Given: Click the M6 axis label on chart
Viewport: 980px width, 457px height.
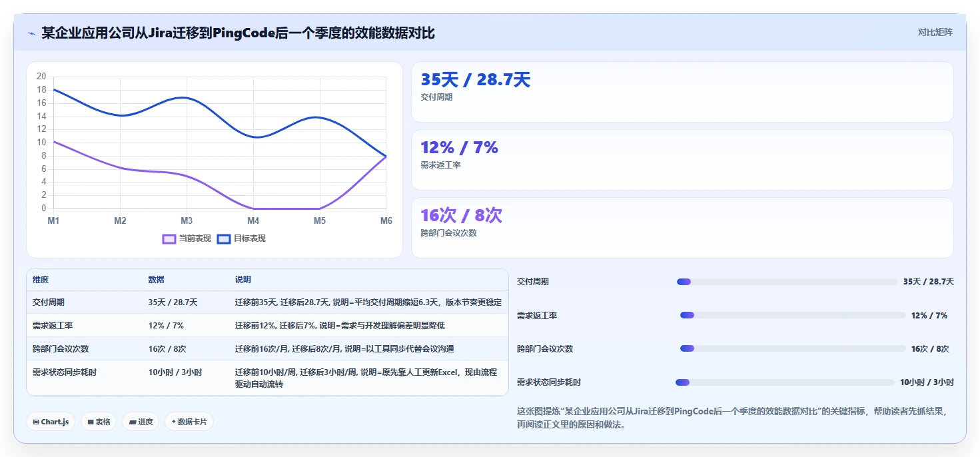Looking at the screenshot, I should click(x=386, y=221).
